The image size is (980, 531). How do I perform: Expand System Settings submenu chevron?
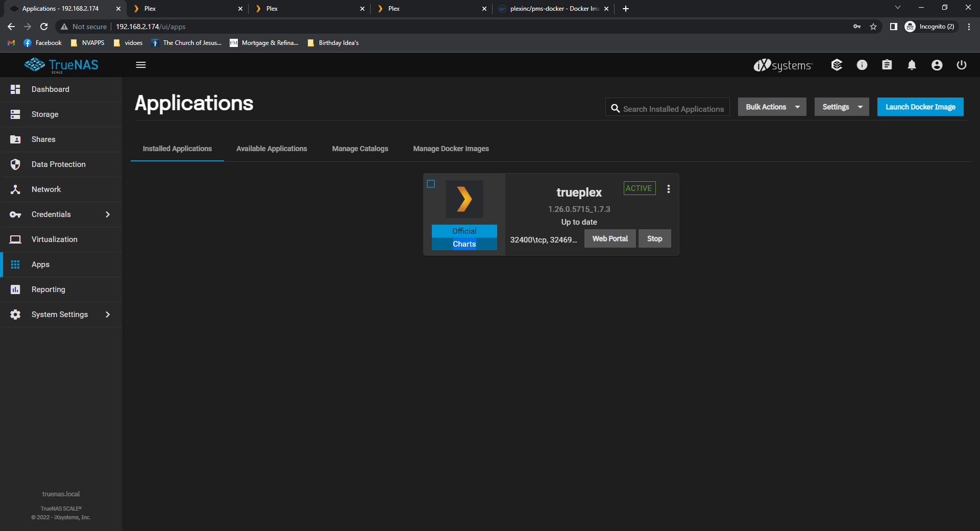click(x=108, y=315)
